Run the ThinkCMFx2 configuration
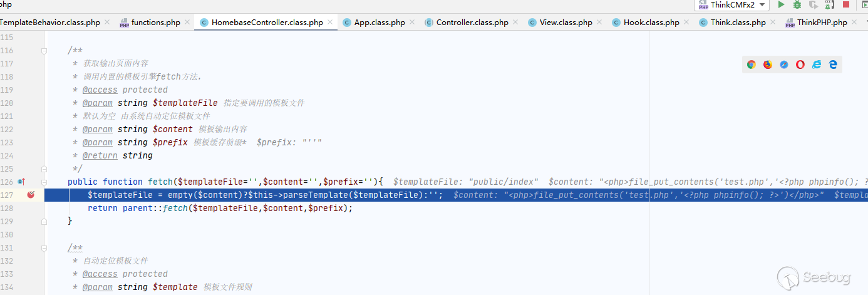868x295 pixels. (x=781, y=5)
